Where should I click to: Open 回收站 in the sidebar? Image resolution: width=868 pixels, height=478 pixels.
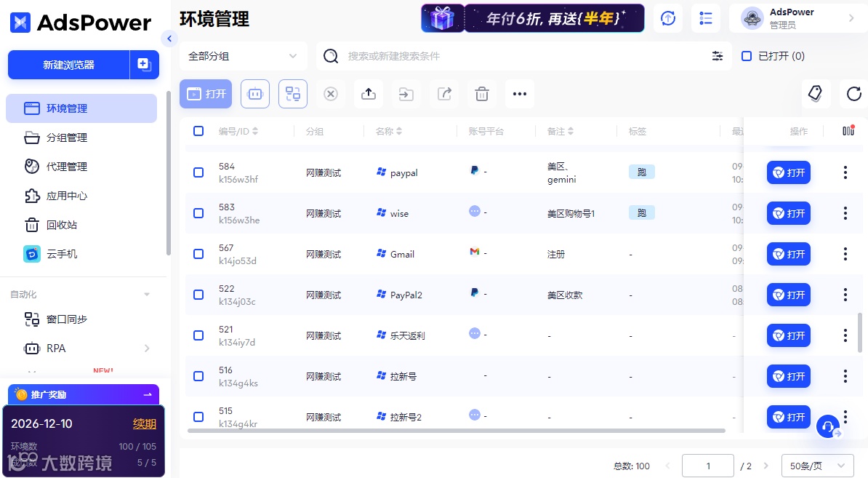(81, 224)
